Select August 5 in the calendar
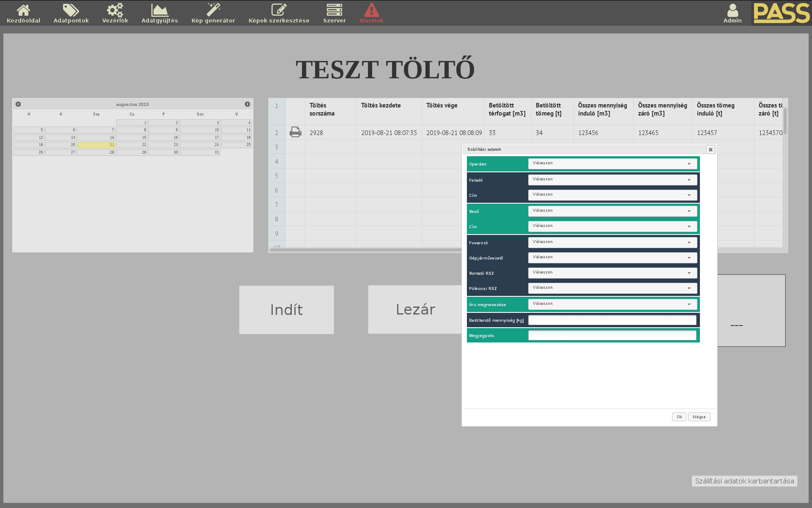This screenshot has width=812, height=508. pos(29,130)
